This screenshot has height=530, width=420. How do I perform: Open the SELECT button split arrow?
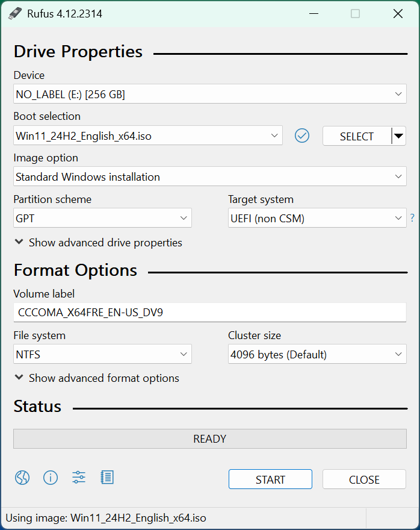tap(398, 136)
